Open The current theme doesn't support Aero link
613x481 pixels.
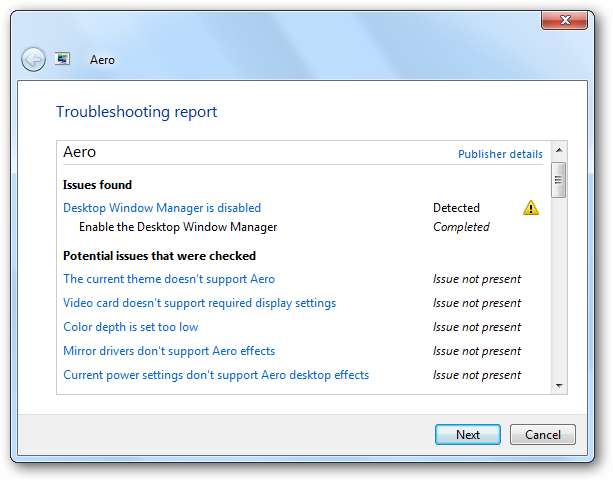(x=169, y=279)
